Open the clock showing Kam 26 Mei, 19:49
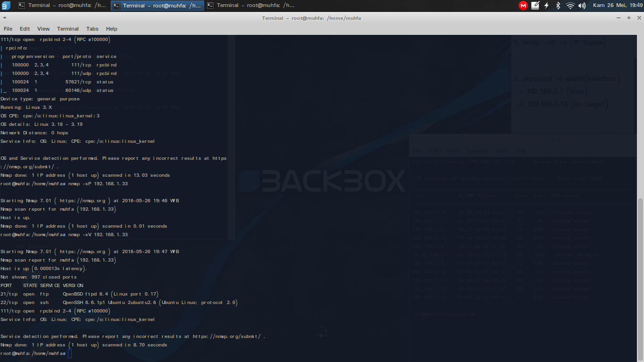 click(618, 6)
